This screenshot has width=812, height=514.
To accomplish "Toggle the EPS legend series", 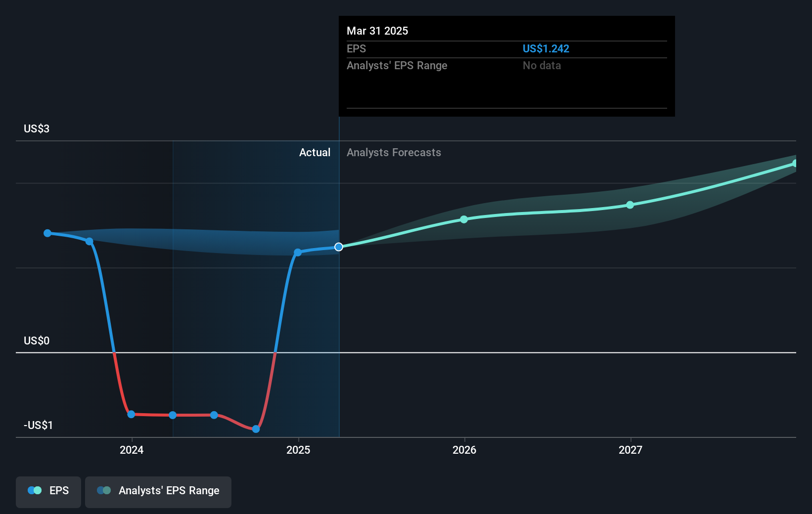I will tap(48, 492).
